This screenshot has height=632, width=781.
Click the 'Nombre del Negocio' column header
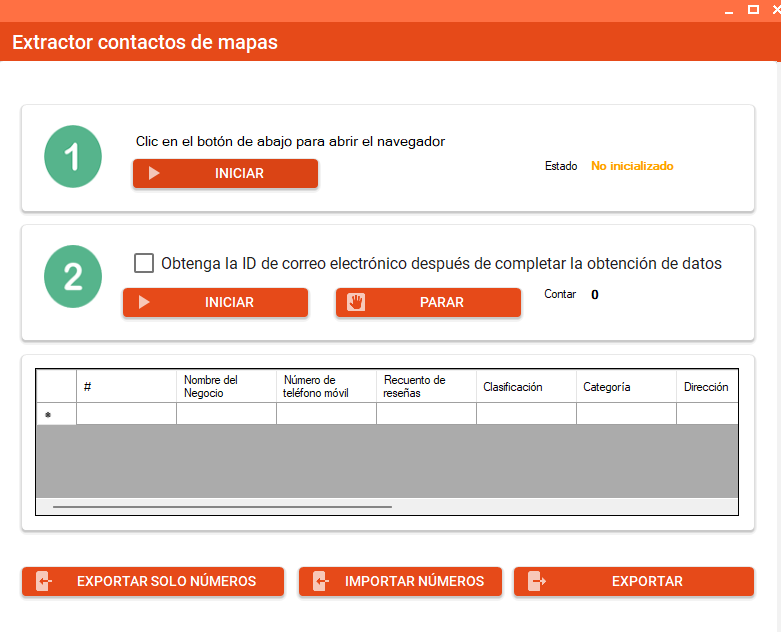[226, 387]
